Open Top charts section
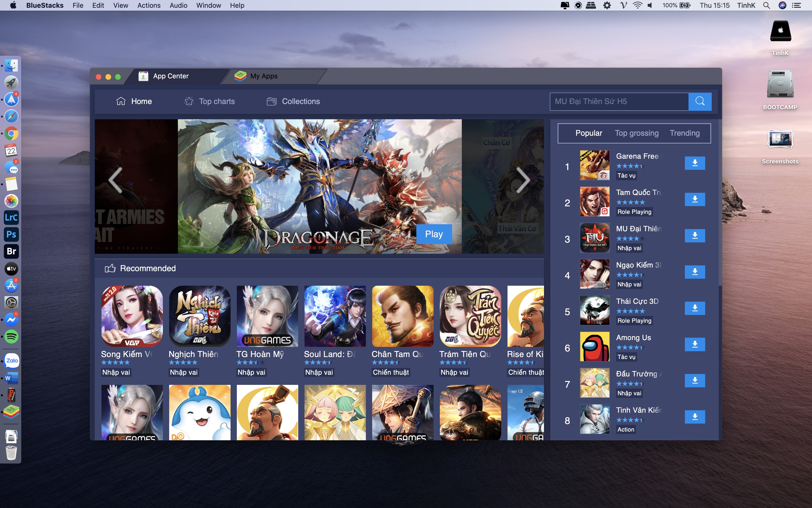The width and height of the screenshot is (812, 508). [209, 101]
